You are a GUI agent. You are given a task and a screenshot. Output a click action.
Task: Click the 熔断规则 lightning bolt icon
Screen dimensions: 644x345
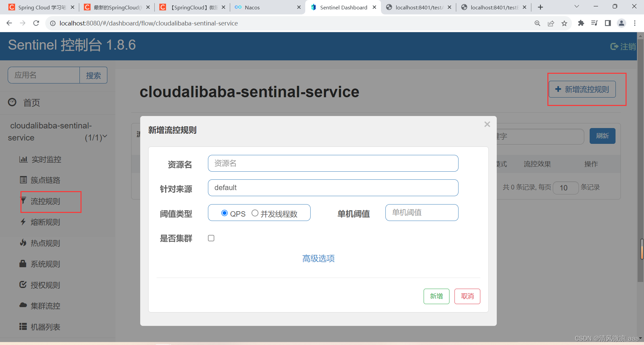click(x=23, y=222)
